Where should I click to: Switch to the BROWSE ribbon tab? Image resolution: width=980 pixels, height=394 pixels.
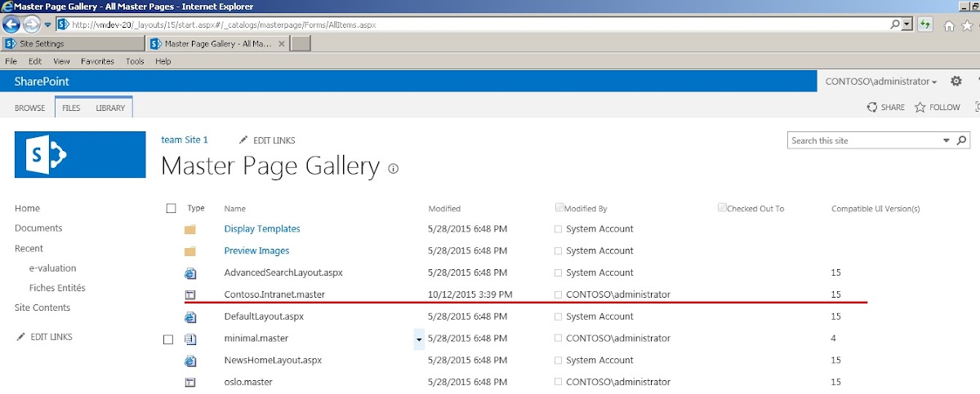[x=29, y=108]
